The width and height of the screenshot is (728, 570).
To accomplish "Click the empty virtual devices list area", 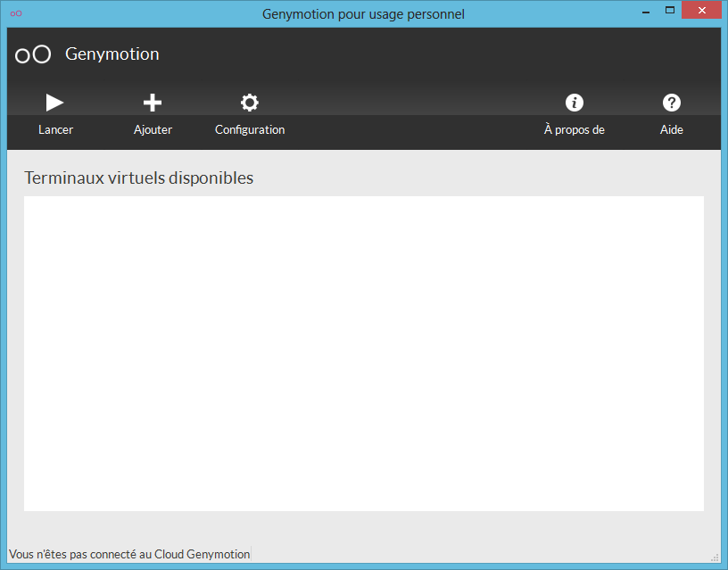I will point(363,353).
